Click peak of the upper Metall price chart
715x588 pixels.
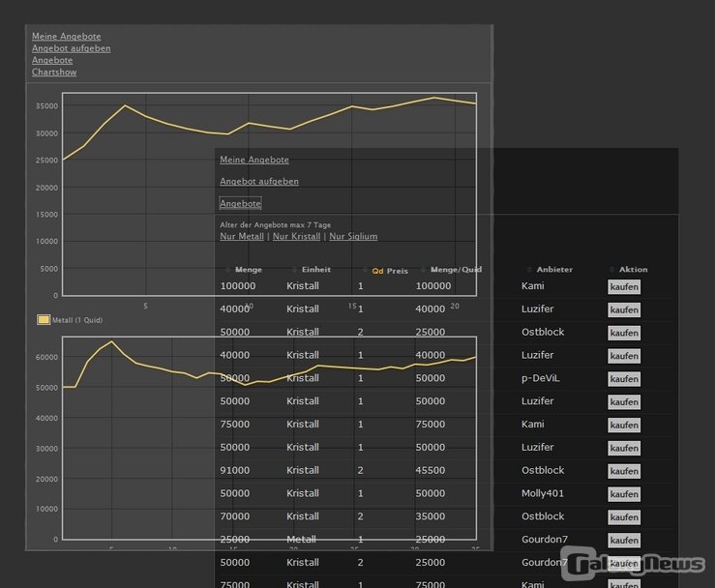[434, 97]
